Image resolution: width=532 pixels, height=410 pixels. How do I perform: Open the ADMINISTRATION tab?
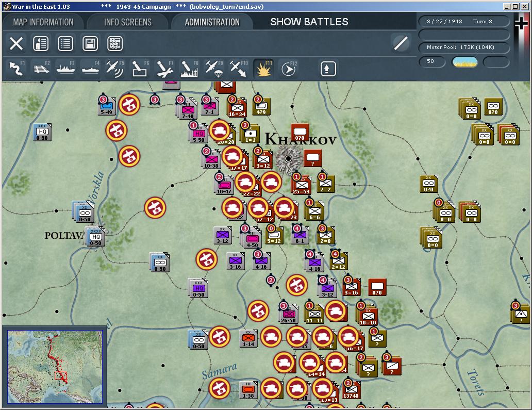tap(212, 22)
